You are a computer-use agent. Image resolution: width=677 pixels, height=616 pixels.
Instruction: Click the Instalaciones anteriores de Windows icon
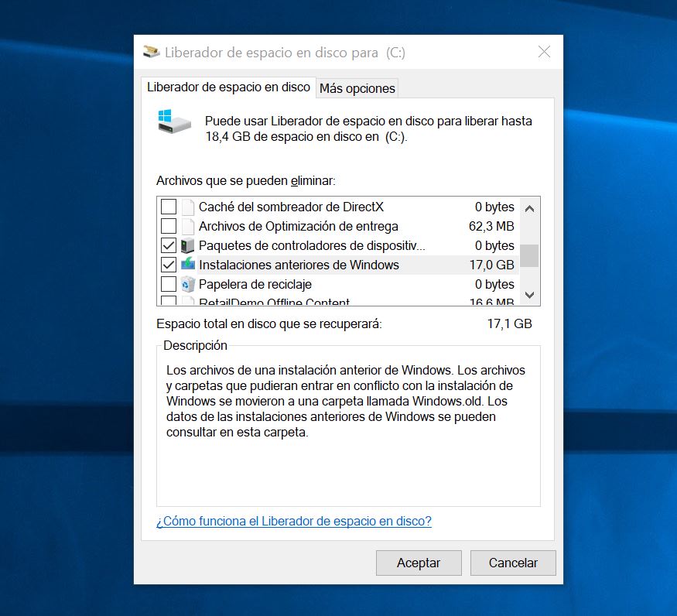click(188, 265)
